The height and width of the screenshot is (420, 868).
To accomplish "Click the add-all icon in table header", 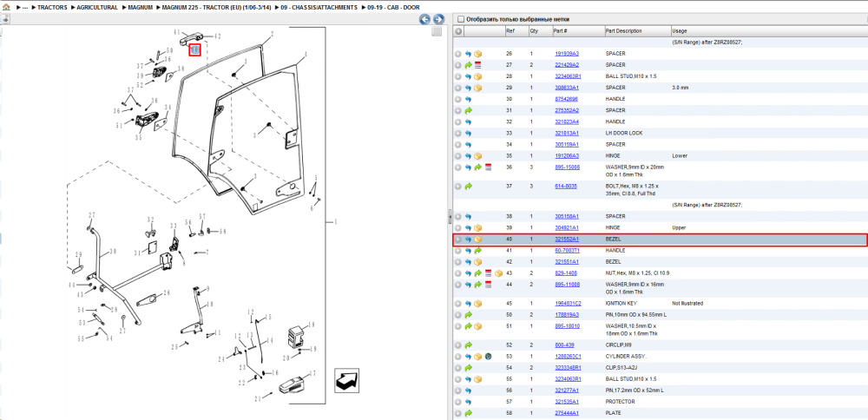I will pos(458,31).
